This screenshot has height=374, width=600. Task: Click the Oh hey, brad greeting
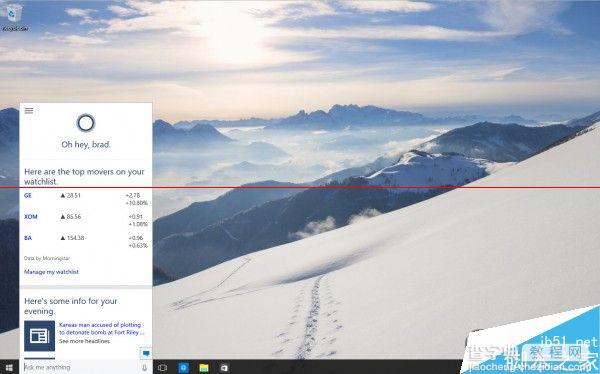(86, 145)
